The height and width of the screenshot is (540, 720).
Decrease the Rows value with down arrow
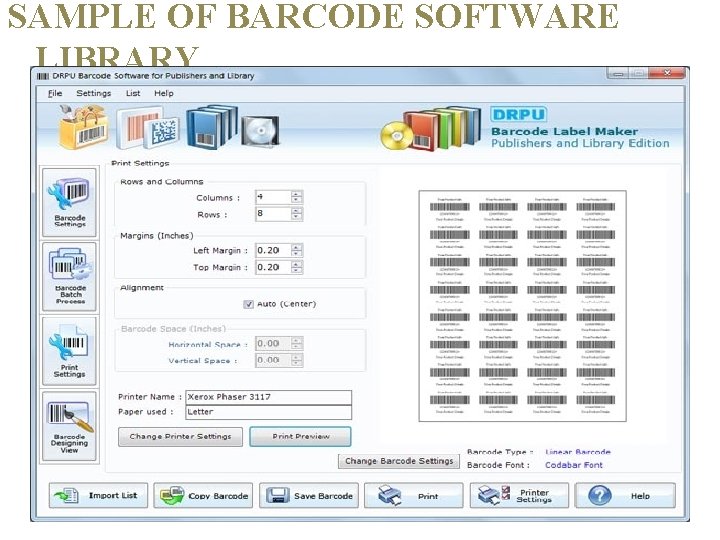(297, 217)
